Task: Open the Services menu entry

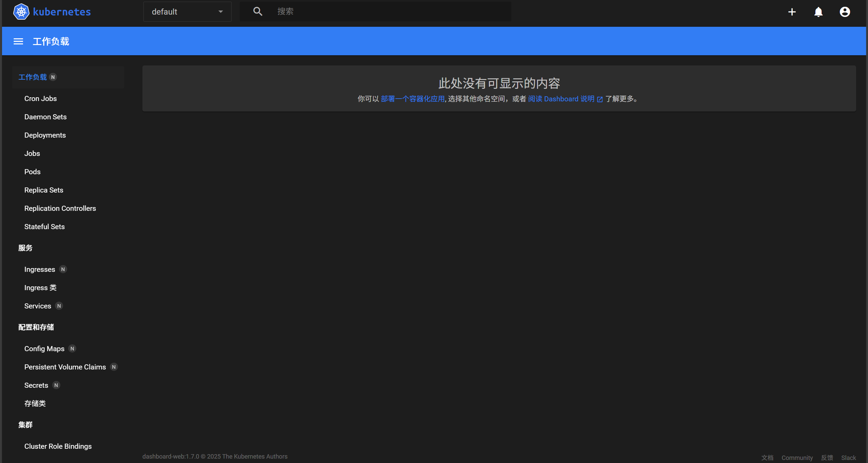Action: click(x=38, y=306)
